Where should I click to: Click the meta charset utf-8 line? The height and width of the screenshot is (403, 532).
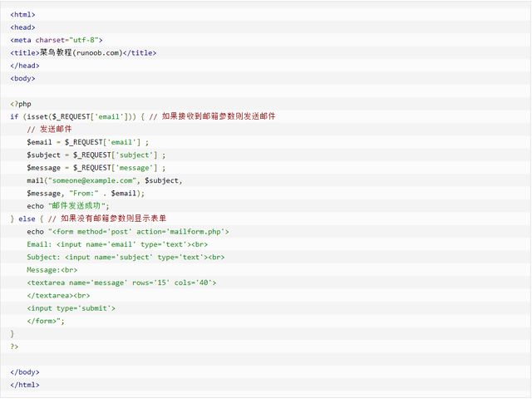click(57, 40)
